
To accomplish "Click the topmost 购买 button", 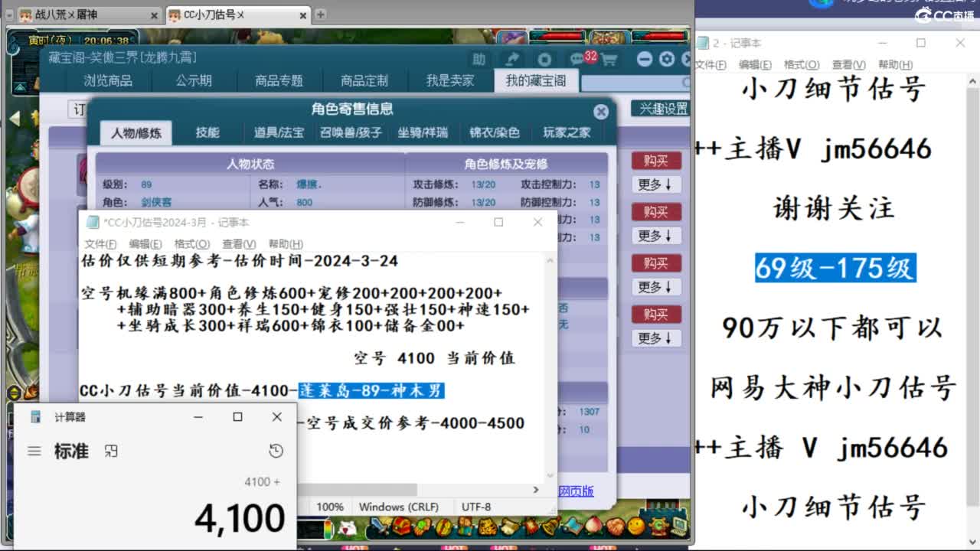I will tap(656, 161).
